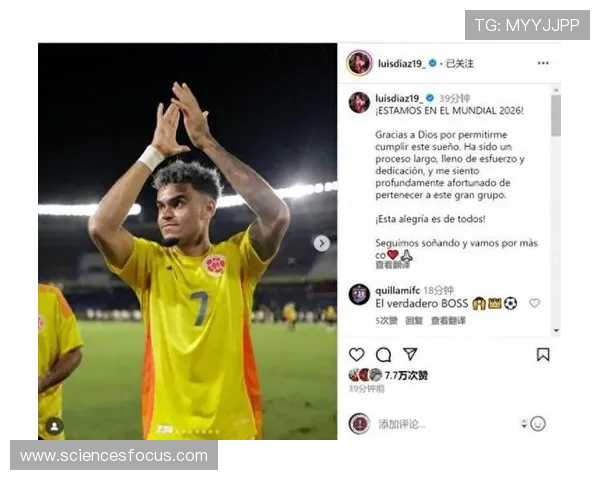
Task: Open the three-dot more options menu
Action: tap(543, 63)
